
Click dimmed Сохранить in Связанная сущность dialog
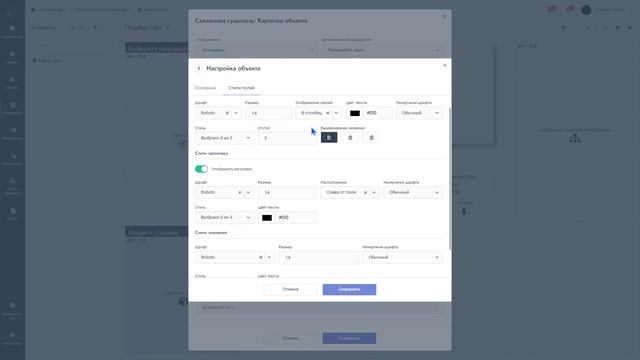[x=349, y=338]
